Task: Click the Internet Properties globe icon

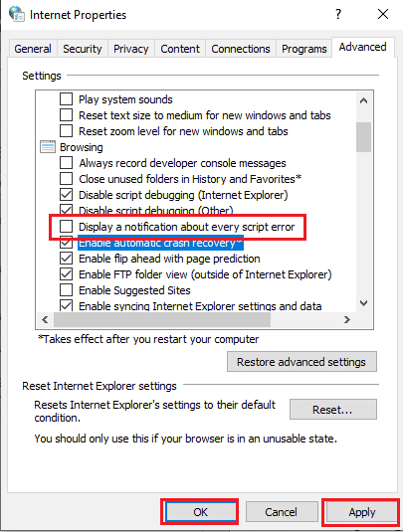Action: [x=17, y=14]
